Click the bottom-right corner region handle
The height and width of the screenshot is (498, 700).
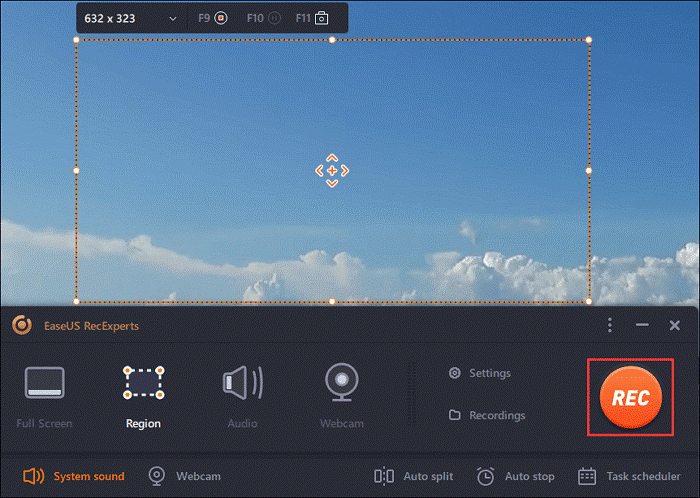[589, 302]
